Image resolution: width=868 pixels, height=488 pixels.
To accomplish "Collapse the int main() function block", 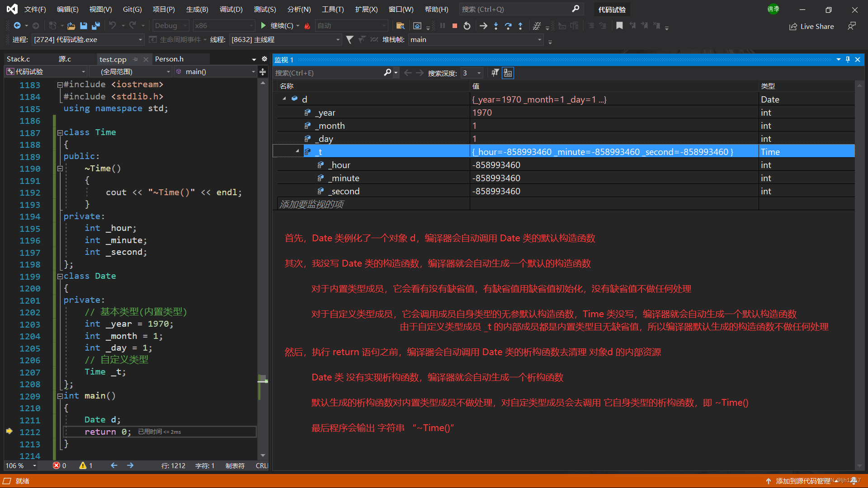I will [x=60, y=396].
